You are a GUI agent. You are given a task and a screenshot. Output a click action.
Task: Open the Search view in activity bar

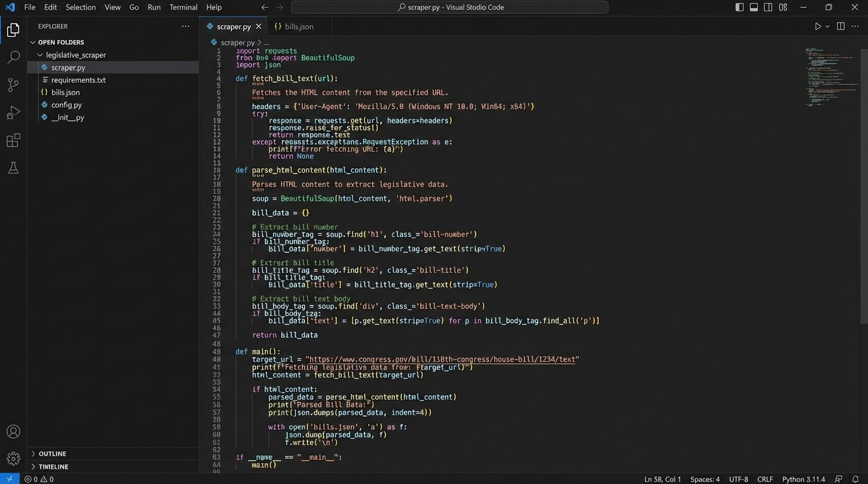13,57
